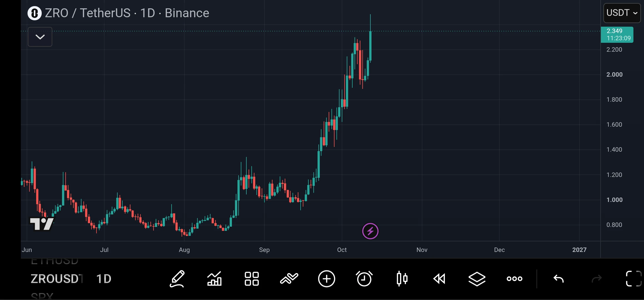Screen dimensions: 644x300
Task: Click the current price label 2.349
Action: coord(617,35)
